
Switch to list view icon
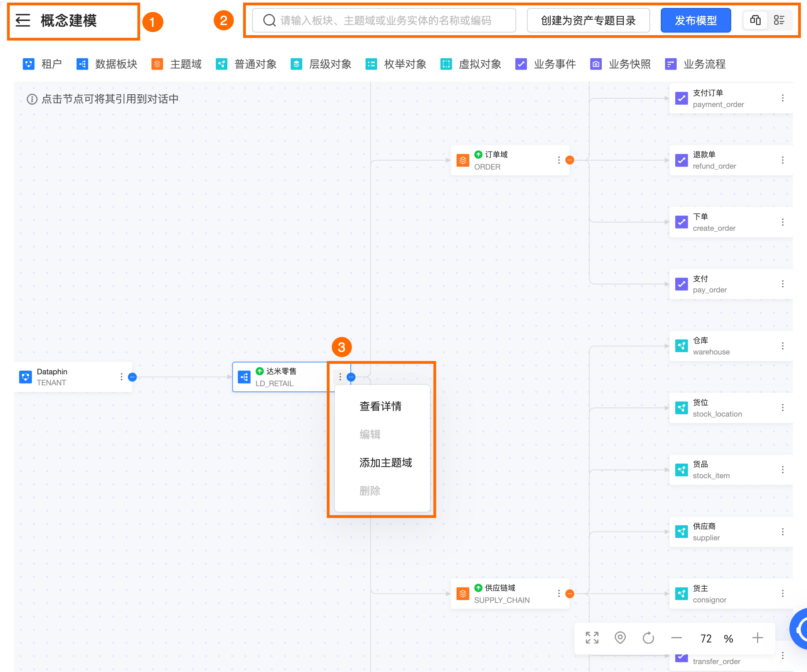point(779,20)
